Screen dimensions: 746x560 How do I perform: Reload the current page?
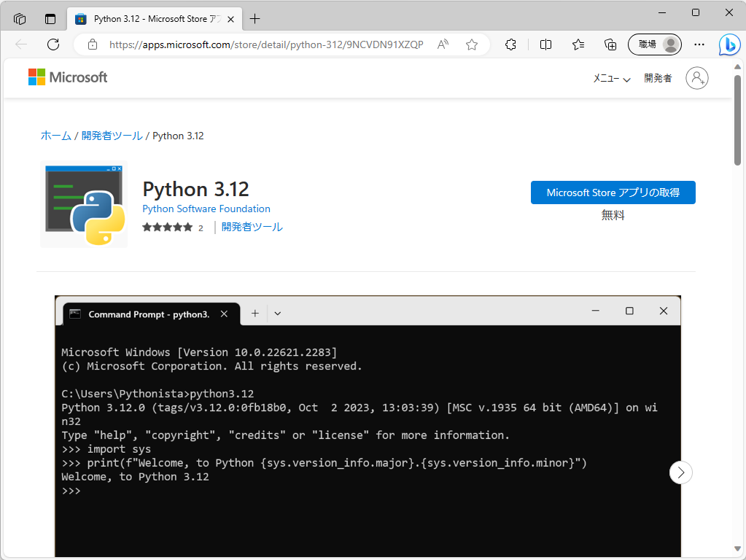(52, 44)
